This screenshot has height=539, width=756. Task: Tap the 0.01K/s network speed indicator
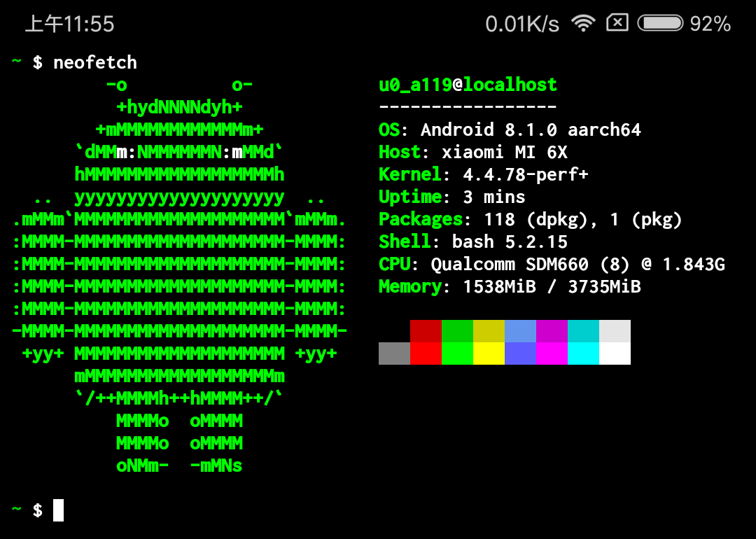[x=522, y=24]
